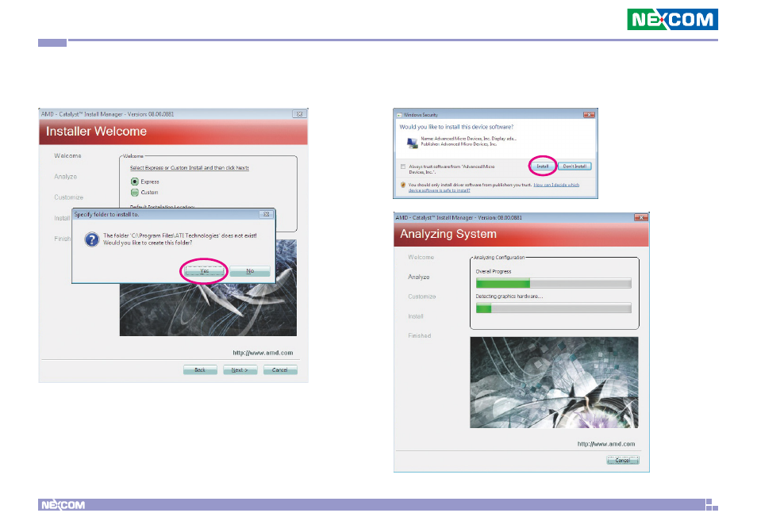Click the artwork image in Analyzing System window
The image size is (757, 532).
(x=554, y=382)
